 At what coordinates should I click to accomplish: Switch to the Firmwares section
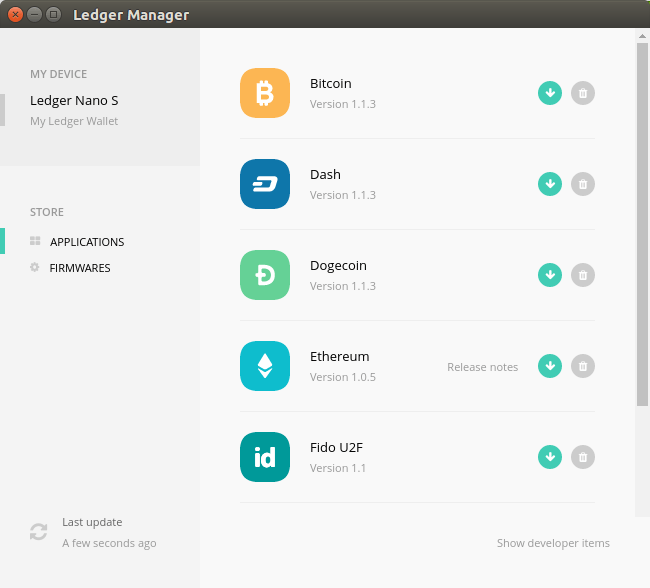pos(80,268)
